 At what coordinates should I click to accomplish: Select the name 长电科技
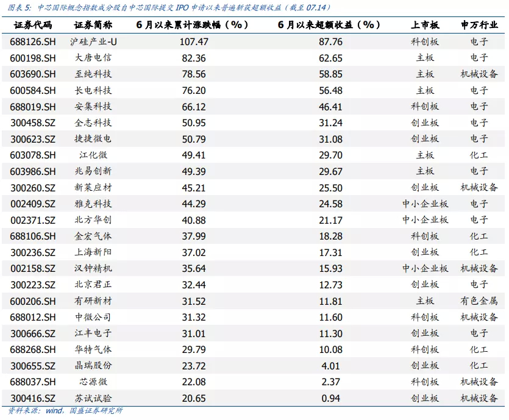coord(93,90)
